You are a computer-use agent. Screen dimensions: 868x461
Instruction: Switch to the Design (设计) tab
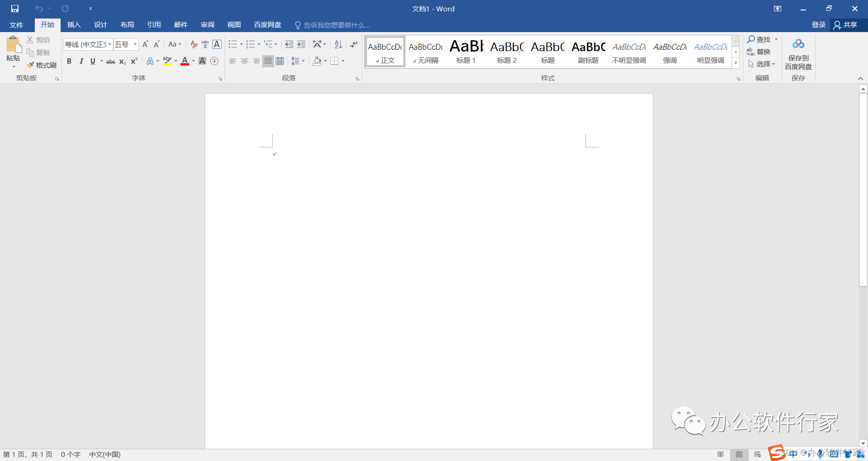(x=100, y=25)
